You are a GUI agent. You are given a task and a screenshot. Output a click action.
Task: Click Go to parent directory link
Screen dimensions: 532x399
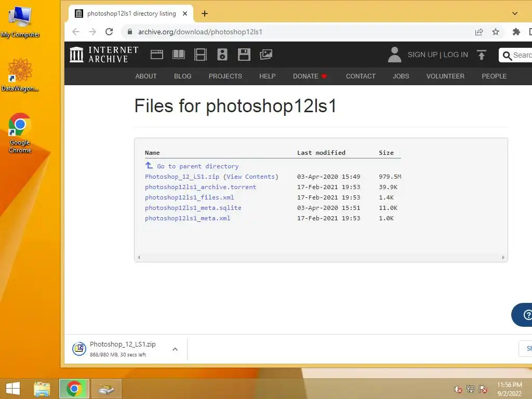(x=197, y=166)
